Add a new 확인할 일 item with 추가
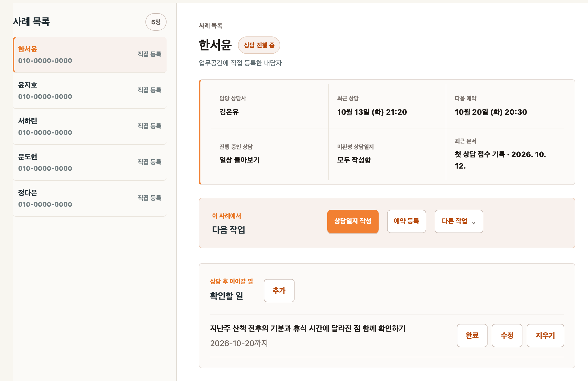The height and width of the screenshot is (381, 588). pos(279,290)
